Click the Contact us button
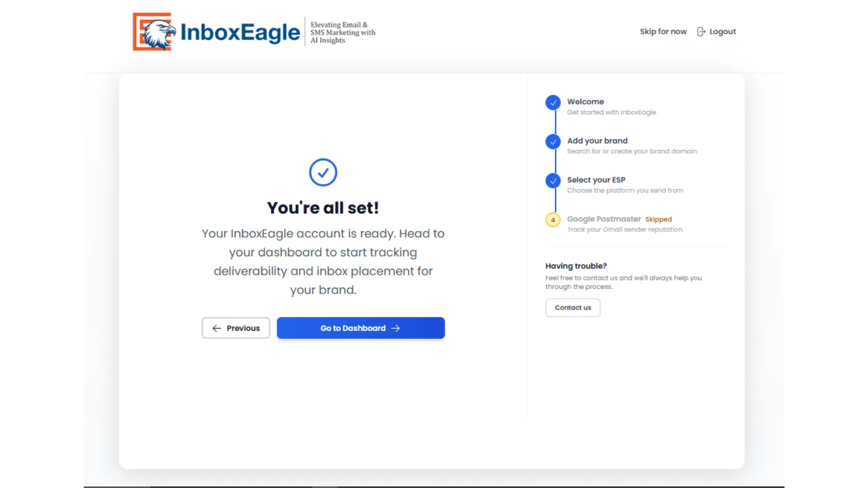868x488 pixels. (x=573, y=308)
